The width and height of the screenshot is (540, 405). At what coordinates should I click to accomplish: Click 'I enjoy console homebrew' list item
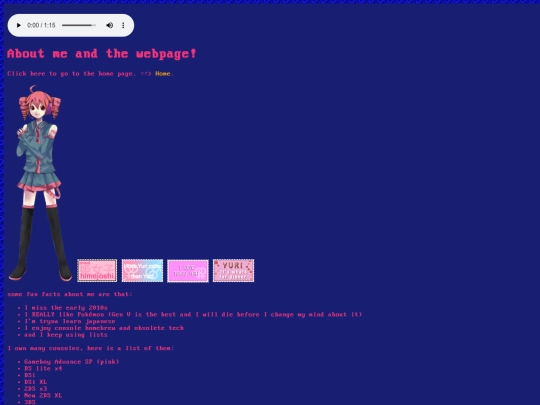(104, 328)
